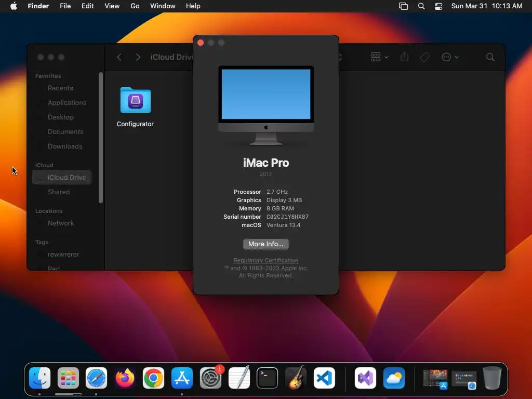This screenshot has width=532, height=399.
Task: Launch Firefox from the Dock
Action: pos(125,378)
